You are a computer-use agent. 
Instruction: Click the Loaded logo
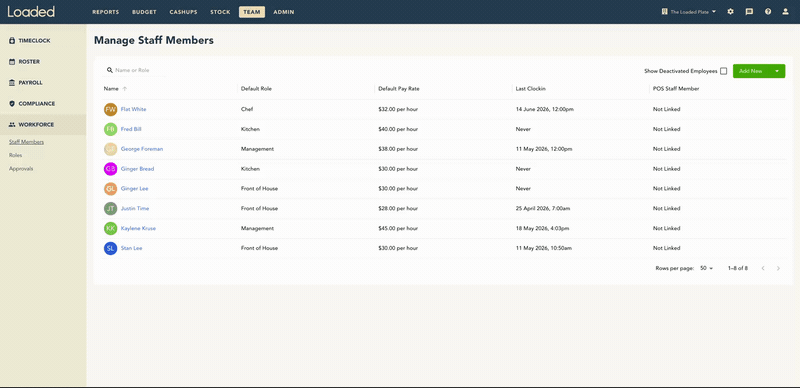click(31, 12)
